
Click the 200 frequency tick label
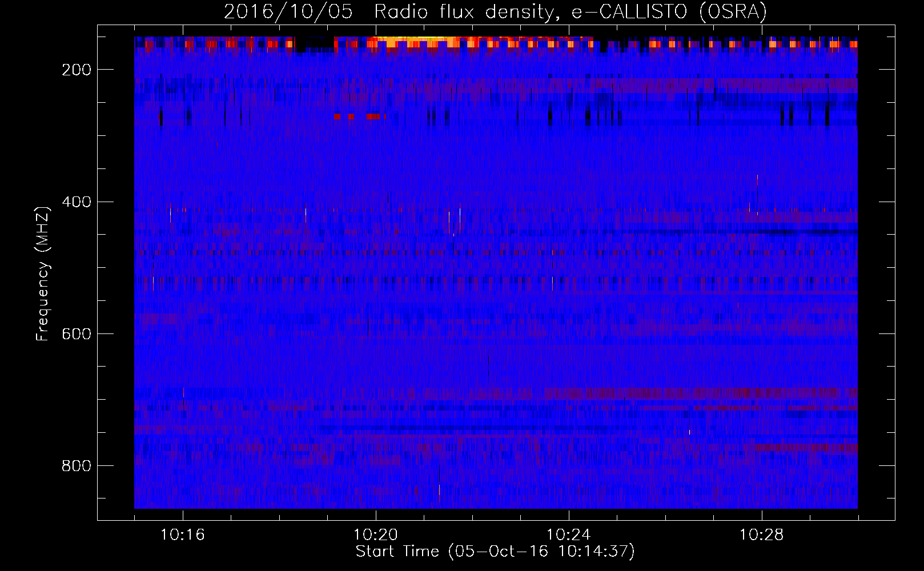tap(77, 70)
